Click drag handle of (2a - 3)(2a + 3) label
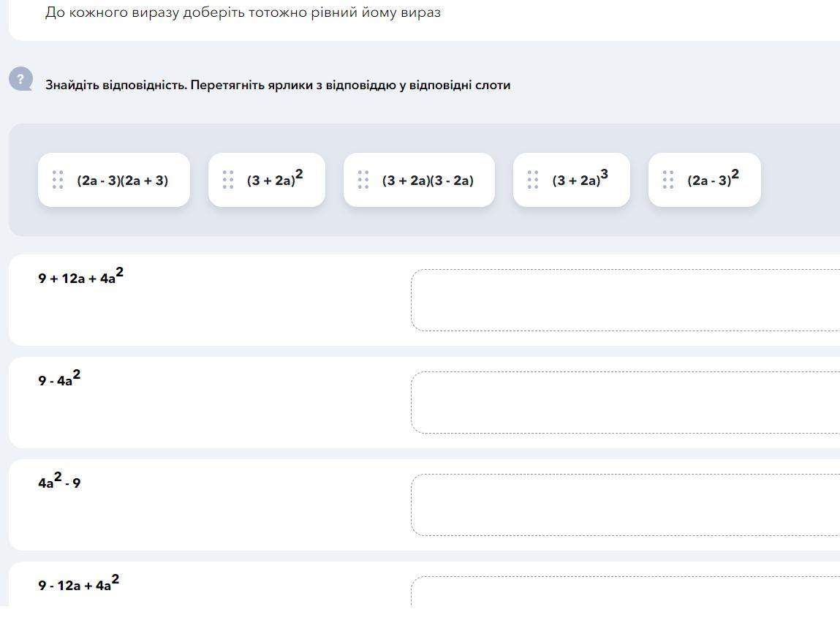Image resolution: width=840 pixels, height=623 pixels. (58, 180)
